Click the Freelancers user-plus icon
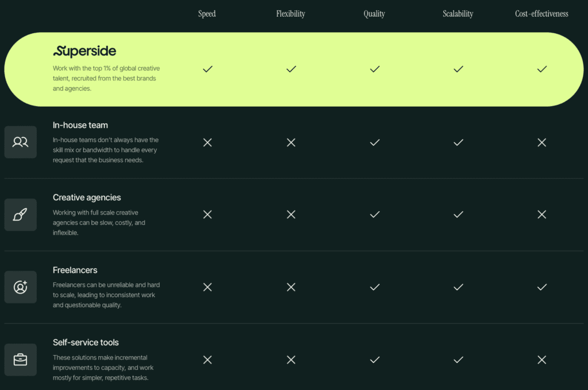The height and width of the screenshot is (390, 588). [x=21, y=287]
